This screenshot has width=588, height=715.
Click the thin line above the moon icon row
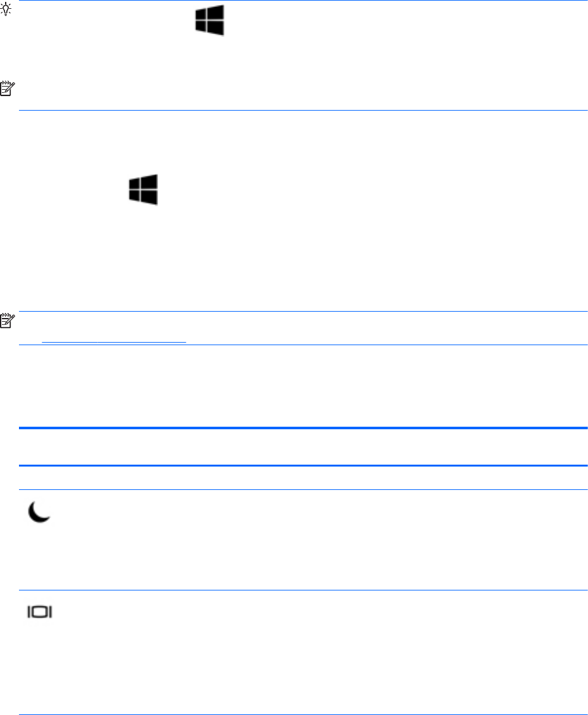point(303,490)
